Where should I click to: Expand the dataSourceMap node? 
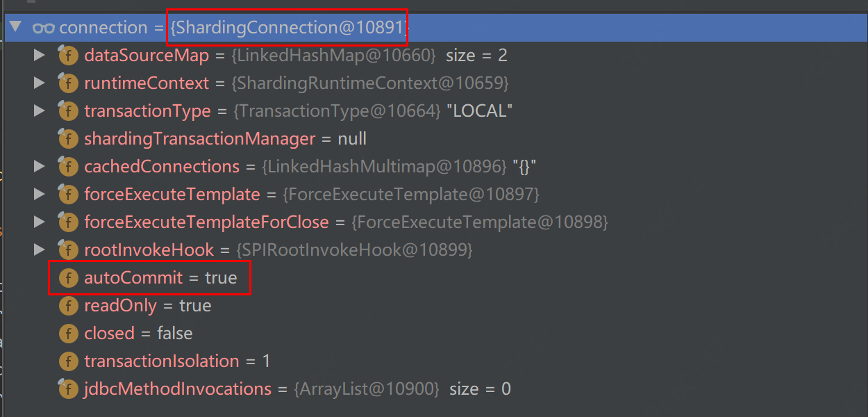pyautogui.click(x=40, y=56)
